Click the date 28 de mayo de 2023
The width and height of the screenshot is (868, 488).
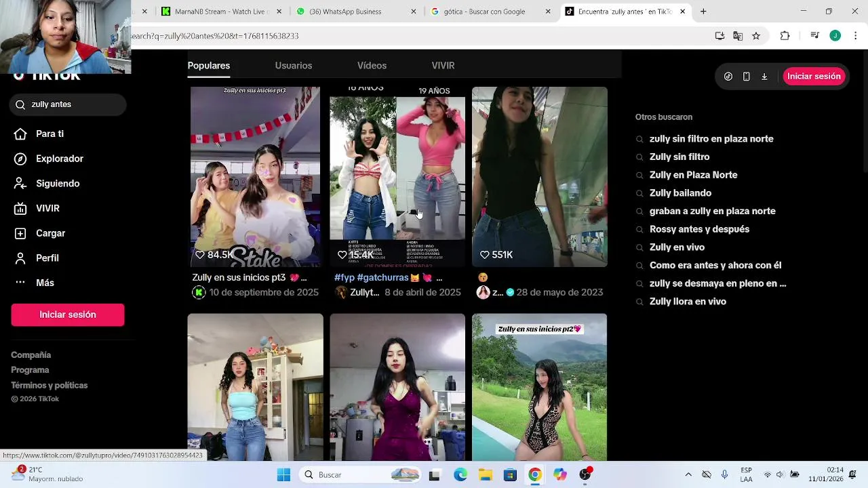(559, 293)
